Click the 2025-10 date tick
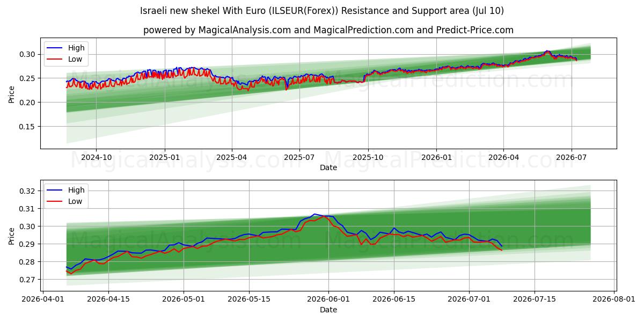 point(368,157)
